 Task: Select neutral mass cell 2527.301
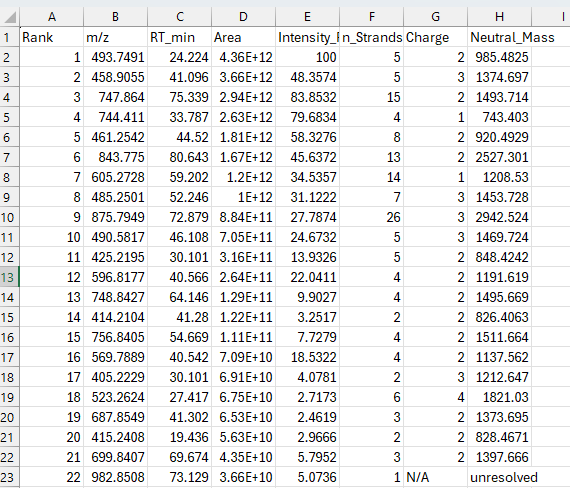pos(499,157)
